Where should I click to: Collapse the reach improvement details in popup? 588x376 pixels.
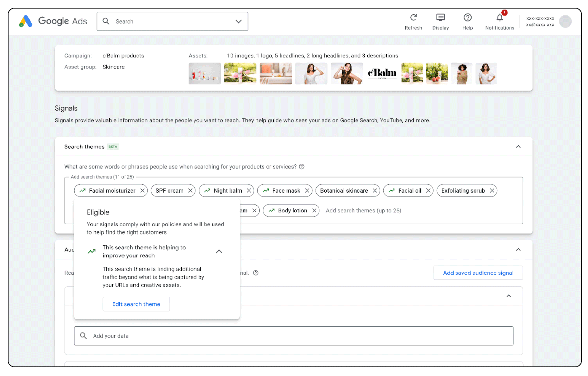tap(219, 251)
